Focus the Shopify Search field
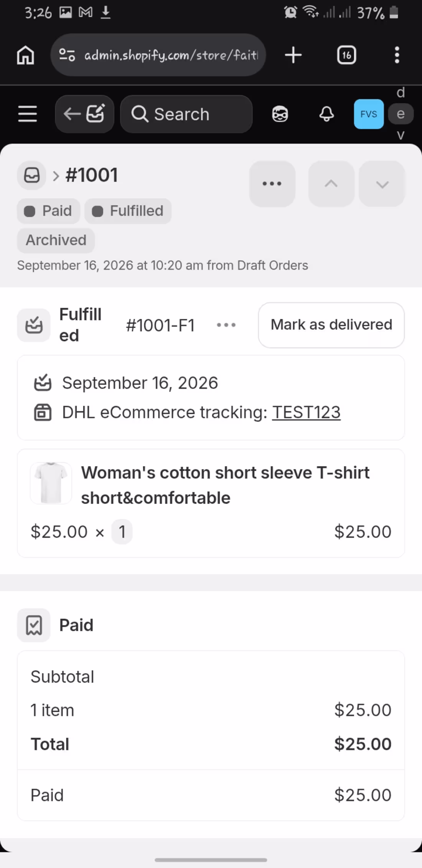The width and height of the screenshot is (422, 868). 186,114
